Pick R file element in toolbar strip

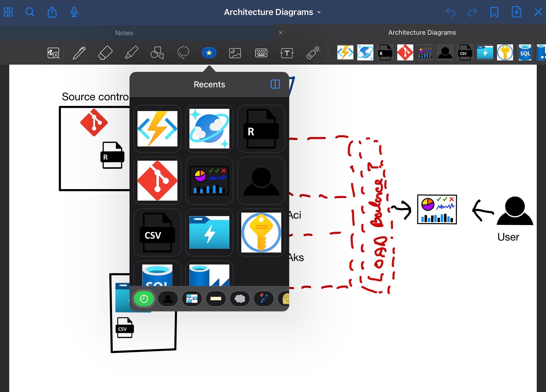pos(385,52)
